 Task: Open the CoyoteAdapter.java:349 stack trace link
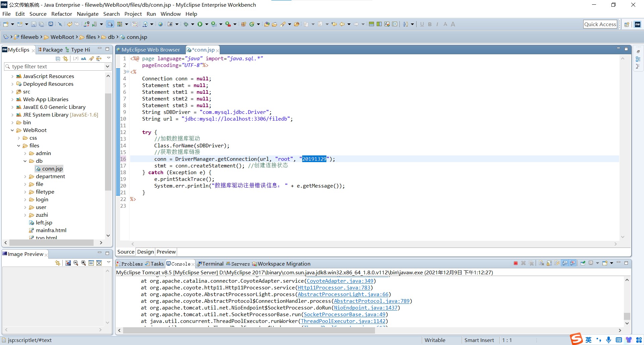(340, 281)
